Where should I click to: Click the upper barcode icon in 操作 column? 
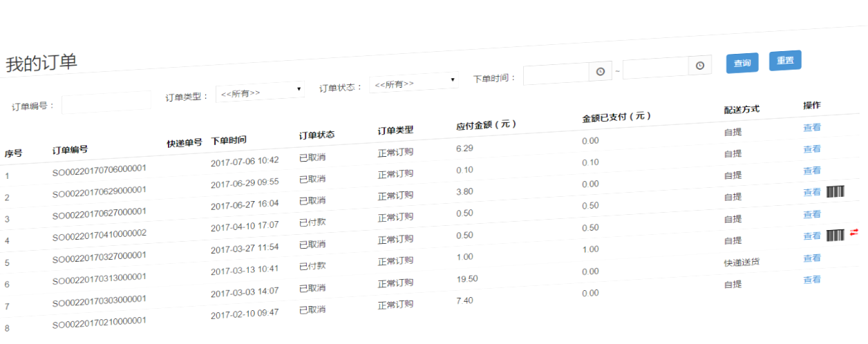coord(836,192)
